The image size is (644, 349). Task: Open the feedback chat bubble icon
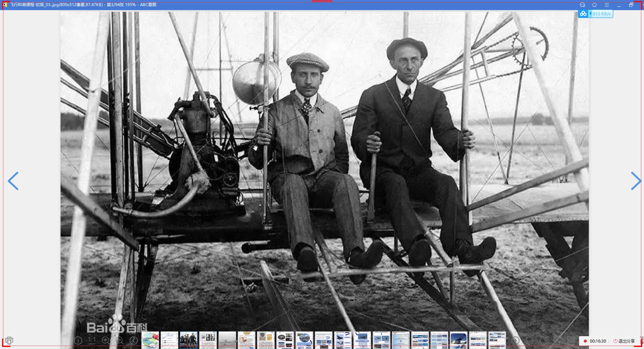click(582, 5)
